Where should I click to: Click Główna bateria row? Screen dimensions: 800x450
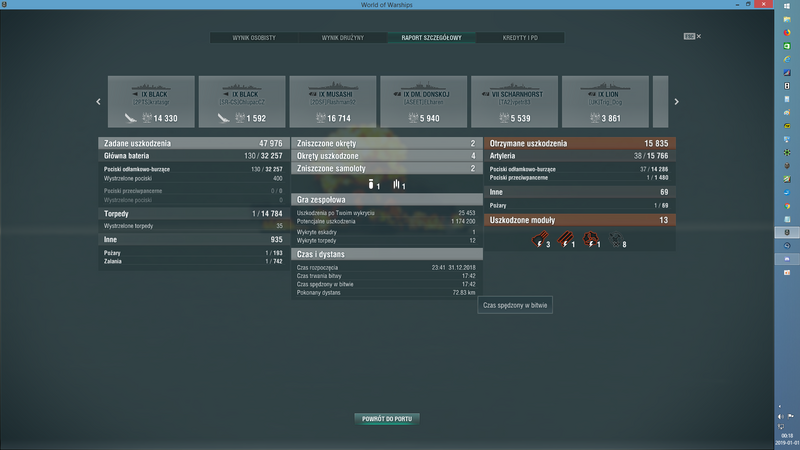pos(194,156)
